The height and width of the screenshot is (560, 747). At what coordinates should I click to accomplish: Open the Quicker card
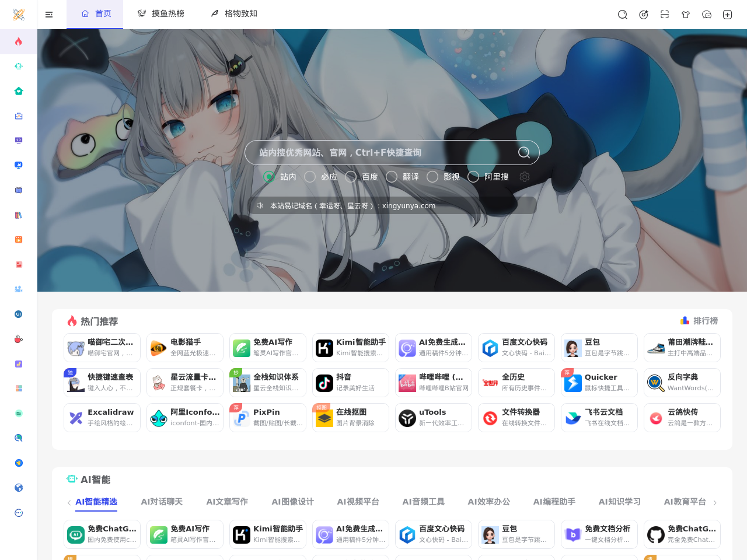(x=599, y=383)
